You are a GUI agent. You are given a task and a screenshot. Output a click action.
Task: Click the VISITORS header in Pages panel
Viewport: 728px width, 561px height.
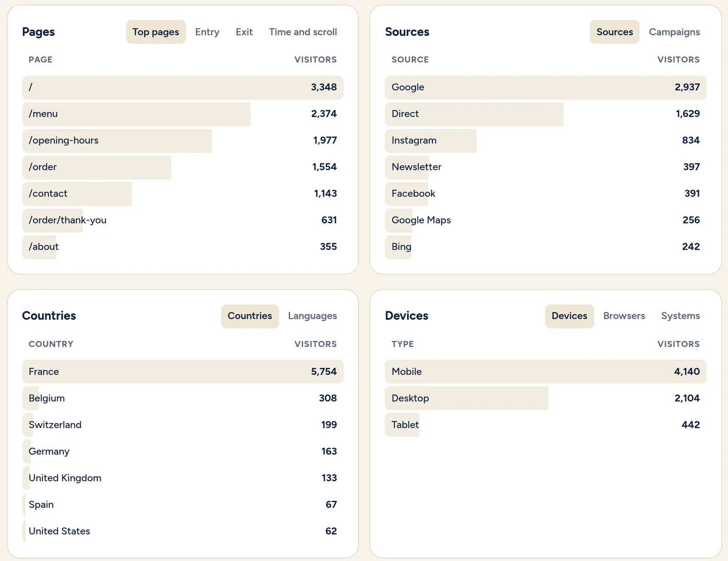coord(315,60)
